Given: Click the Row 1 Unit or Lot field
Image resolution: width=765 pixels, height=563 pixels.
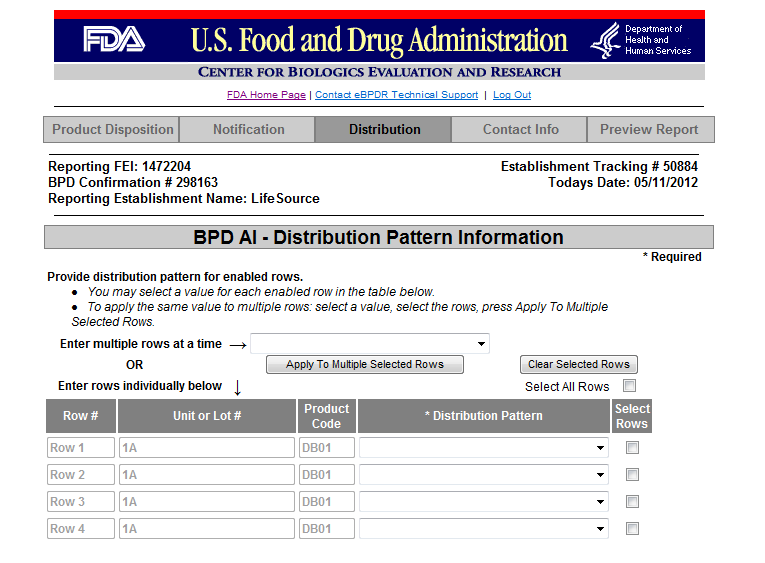Looking at the screenshot, I should point(207,448).
